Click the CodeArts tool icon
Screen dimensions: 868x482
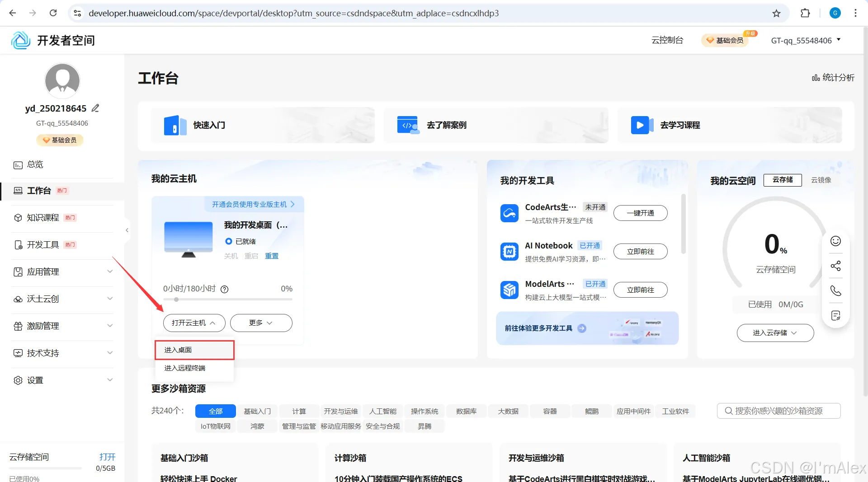tap(509, 213)
